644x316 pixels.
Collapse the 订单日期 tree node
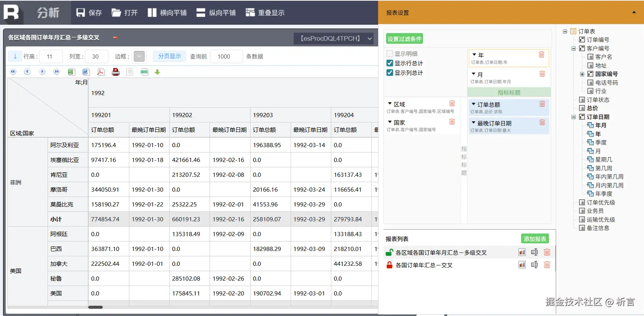[x=574, y=117]
